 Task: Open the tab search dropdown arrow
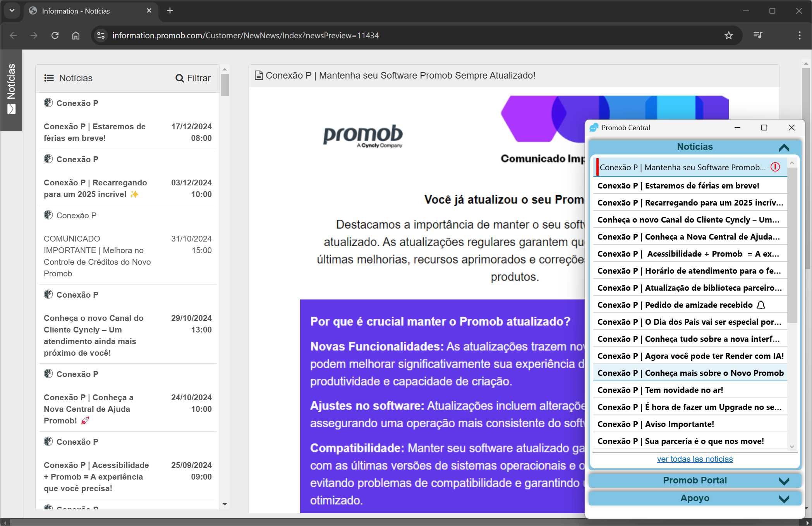click(12, 11)
